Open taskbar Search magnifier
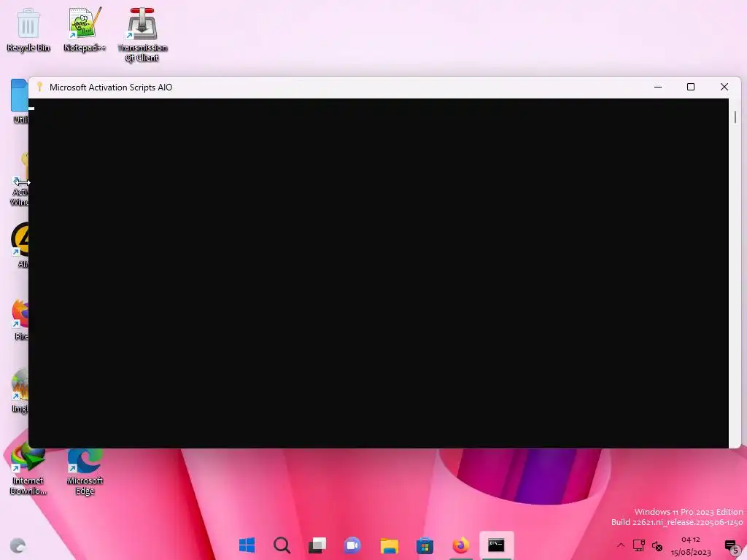The height and width of the screenshot is (560, 747). [282, 545]
